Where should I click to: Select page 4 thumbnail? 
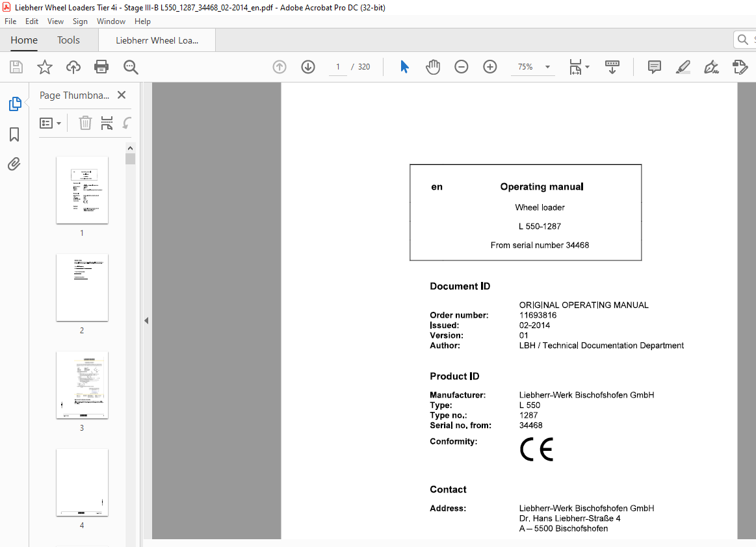[82, 482]
